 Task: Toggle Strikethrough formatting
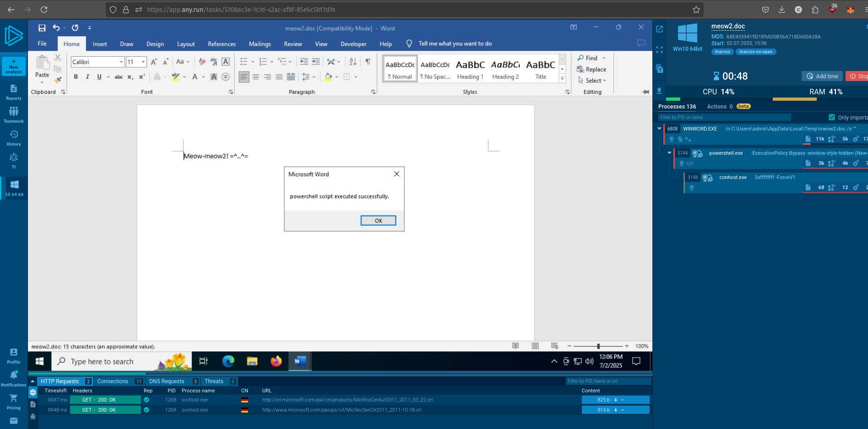pos(119,77)
